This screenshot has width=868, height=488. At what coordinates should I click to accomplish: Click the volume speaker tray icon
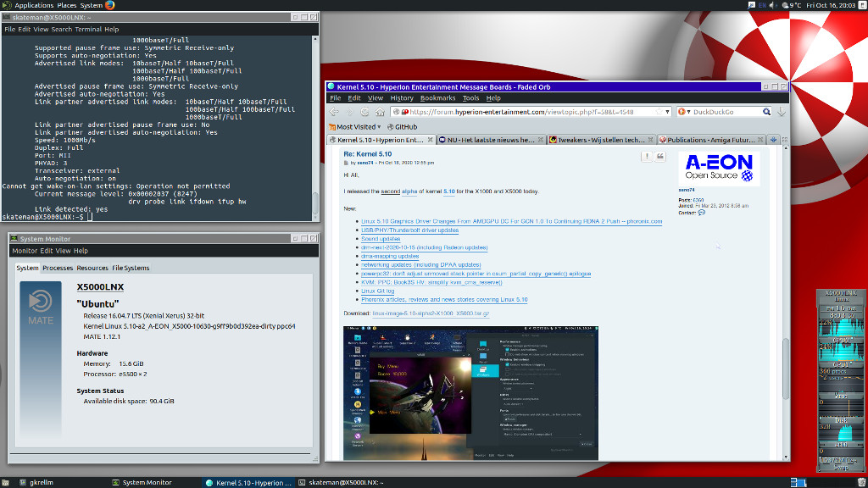(773, 5)
